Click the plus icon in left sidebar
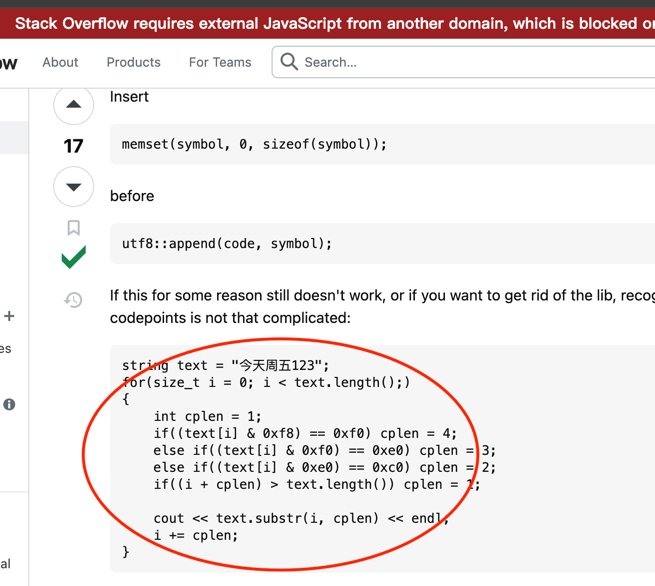The image size is (655, 586). (9, 316)
